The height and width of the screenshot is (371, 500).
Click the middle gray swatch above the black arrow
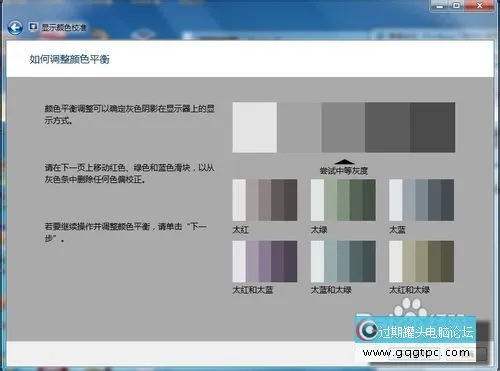tap(343, 127)
